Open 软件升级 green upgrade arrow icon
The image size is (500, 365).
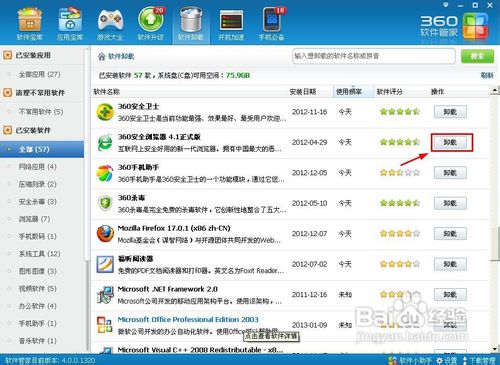(x=151, y=24)
